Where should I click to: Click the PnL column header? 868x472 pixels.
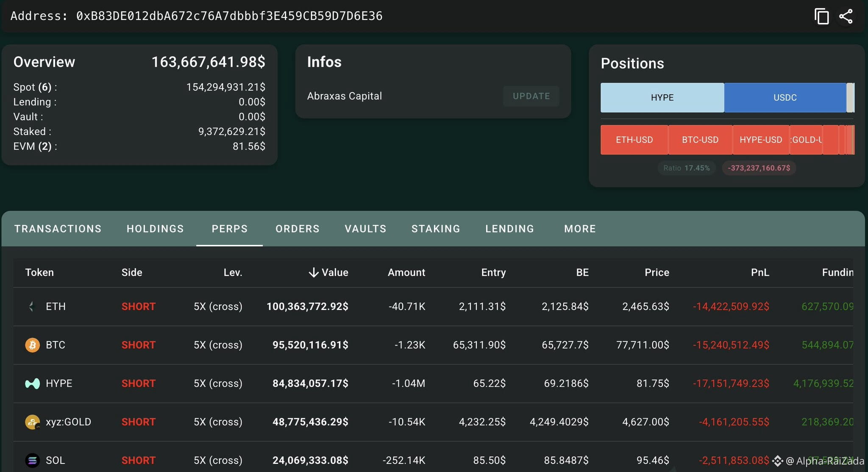(760, 272)
